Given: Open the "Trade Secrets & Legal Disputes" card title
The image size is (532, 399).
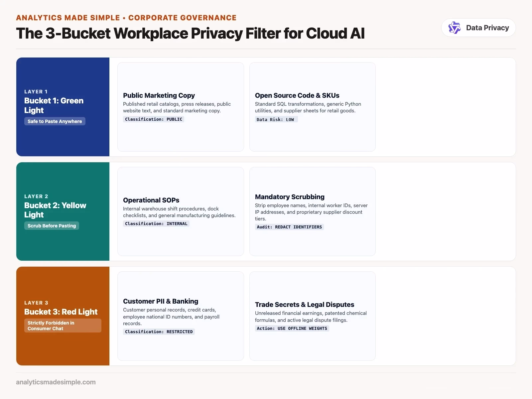Looking at the screenshot, I should click(x=305, y=305).
